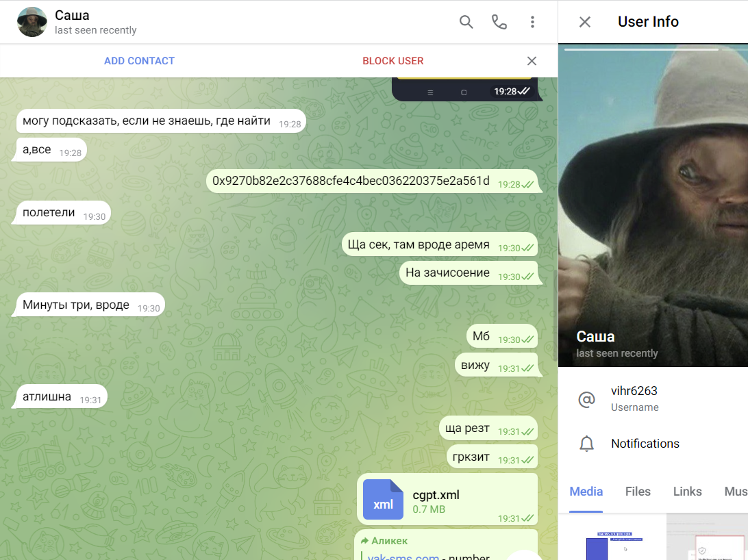Toggle Notifications for this user
The width and height of the screenshot is (748, 560).
coord(645,444)
